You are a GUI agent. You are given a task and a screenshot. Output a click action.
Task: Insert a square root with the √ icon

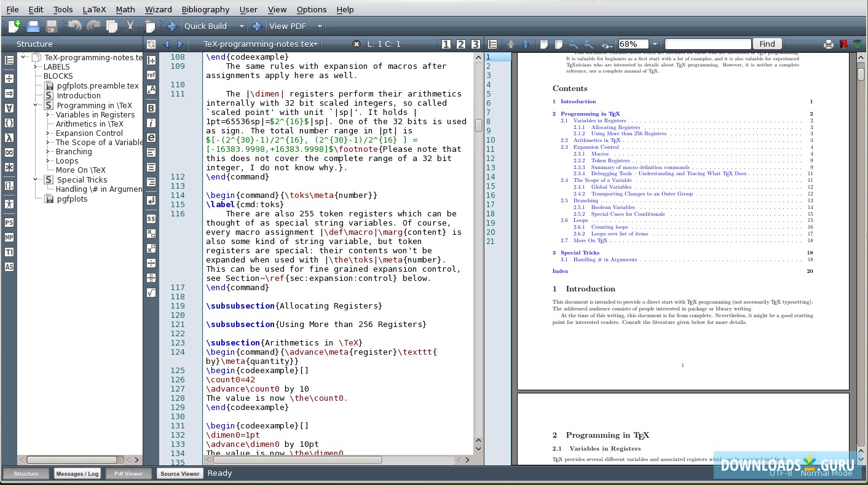[151, 293]
